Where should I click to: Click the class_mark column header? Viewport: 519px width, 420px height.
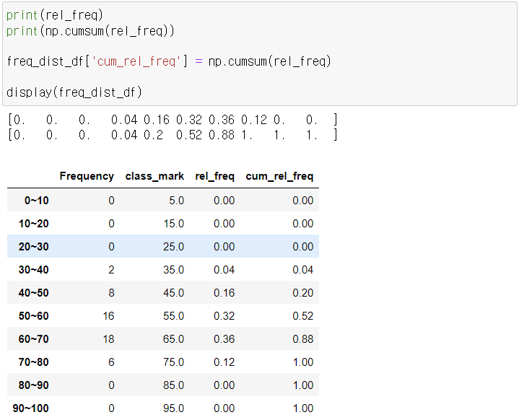[x=154, y=176]
